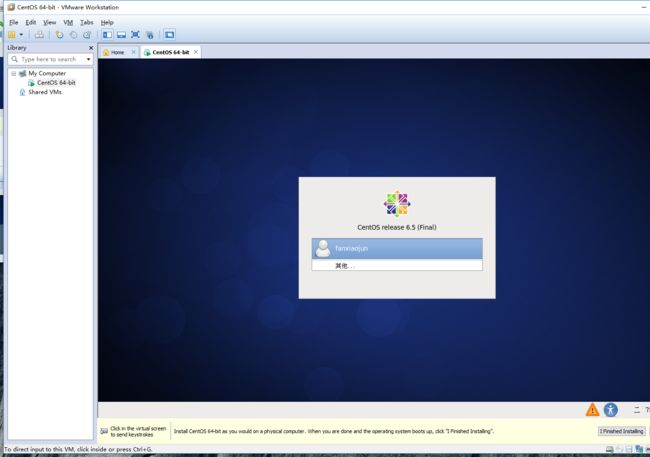650x457 pixels.
Task: Switch to the Home tab
Action: pyautogui.click(x=117, y=52)
